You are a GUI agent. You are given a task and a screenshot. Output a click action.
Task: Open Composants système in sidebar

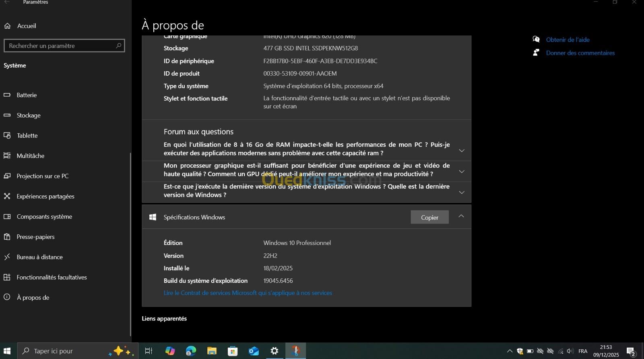(44, 216)
